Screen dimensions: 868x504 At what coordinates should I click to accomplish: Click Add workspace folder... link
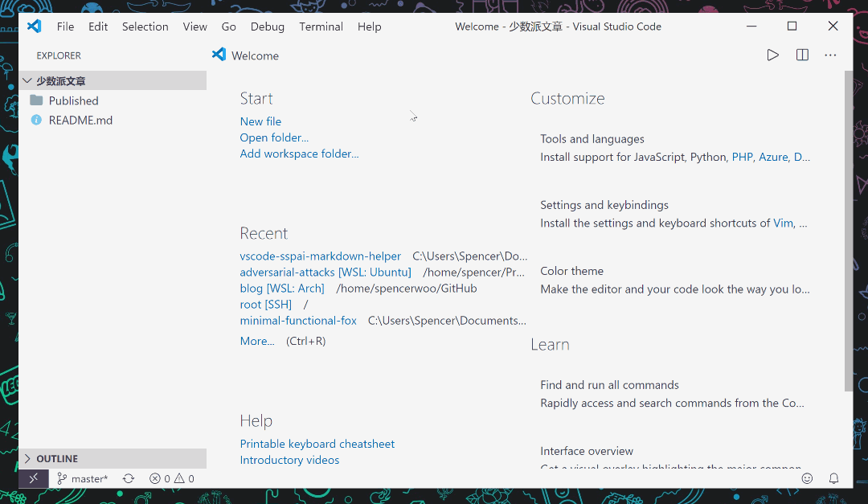tap(299, 154)
